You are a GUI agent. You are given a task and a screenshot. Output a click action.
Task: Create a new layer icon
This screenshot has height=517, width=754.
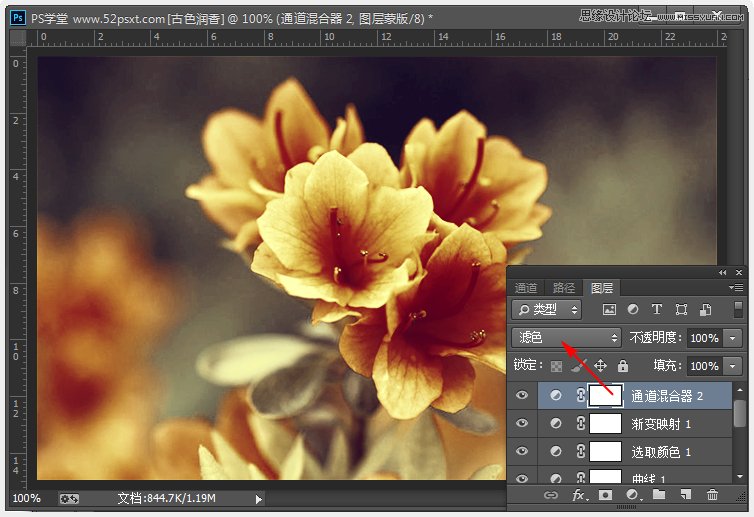tap(686, 494)
